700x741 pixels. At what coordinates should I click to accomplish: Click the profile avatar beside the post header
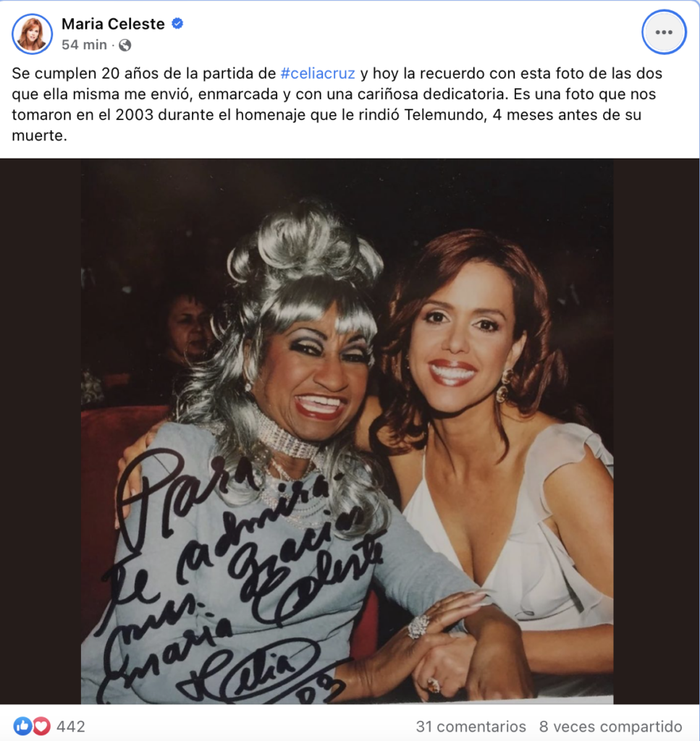coord(32,34)
